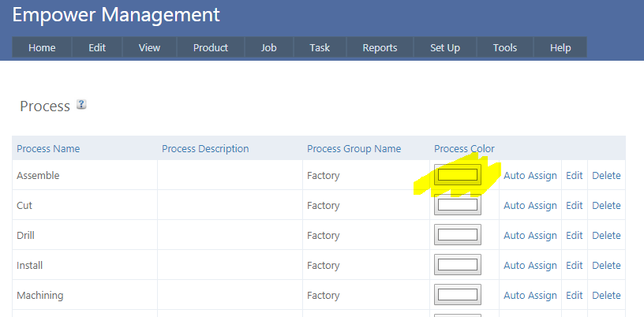Screen dimensions: 644x317
Task: Delete the Drill process
Action: coord(606,236)
